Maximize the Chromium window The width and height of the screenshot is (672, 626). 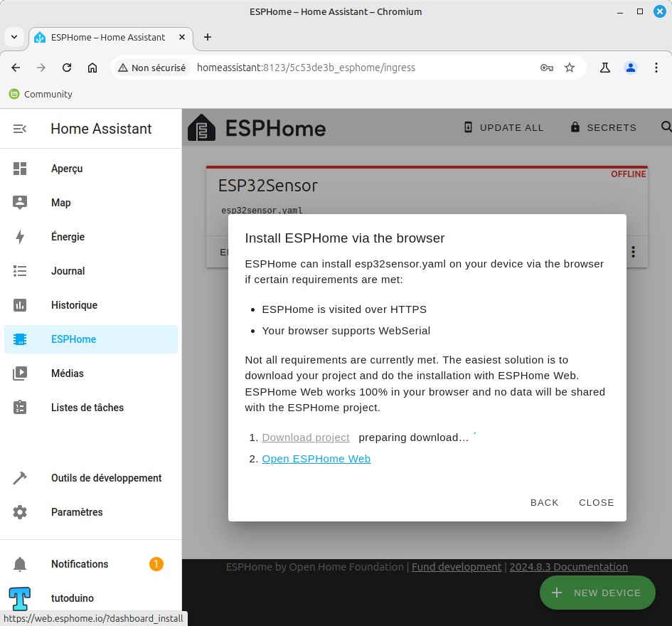tap(640, 12)
